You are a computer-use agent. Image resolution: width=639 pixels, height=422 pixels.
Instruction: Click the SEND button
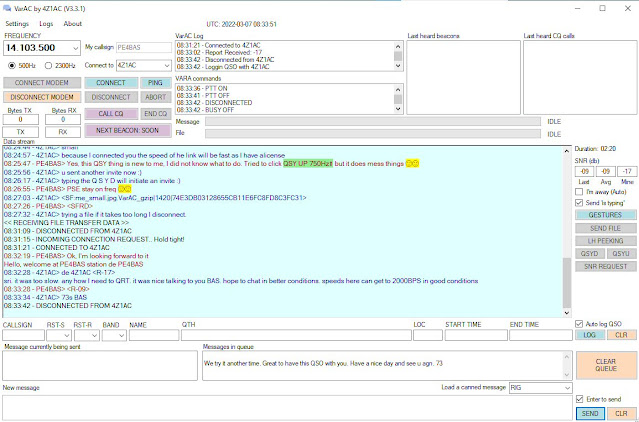tap(590, 413)
